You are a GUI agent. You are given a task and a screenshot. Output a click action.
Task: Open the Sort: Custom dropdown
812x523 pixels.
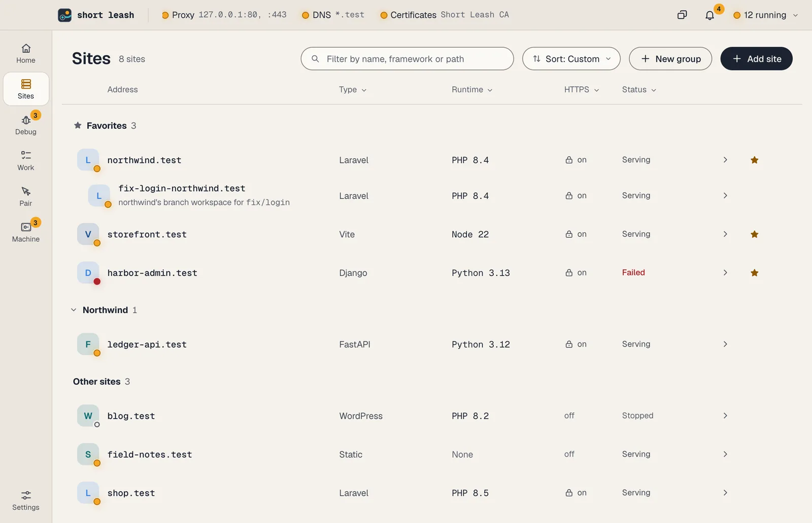[x=571, y=59]
